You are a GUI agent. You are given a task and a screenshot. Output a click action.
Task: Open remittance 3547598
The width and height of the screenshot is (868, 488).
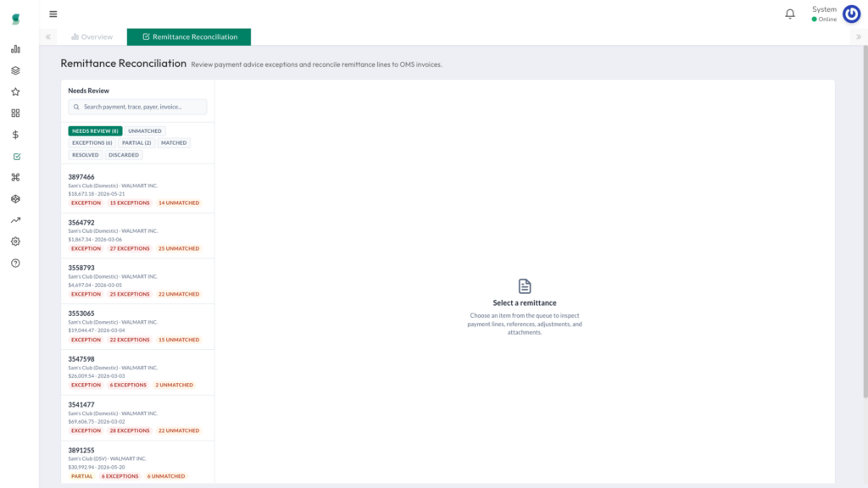(137, 373)
